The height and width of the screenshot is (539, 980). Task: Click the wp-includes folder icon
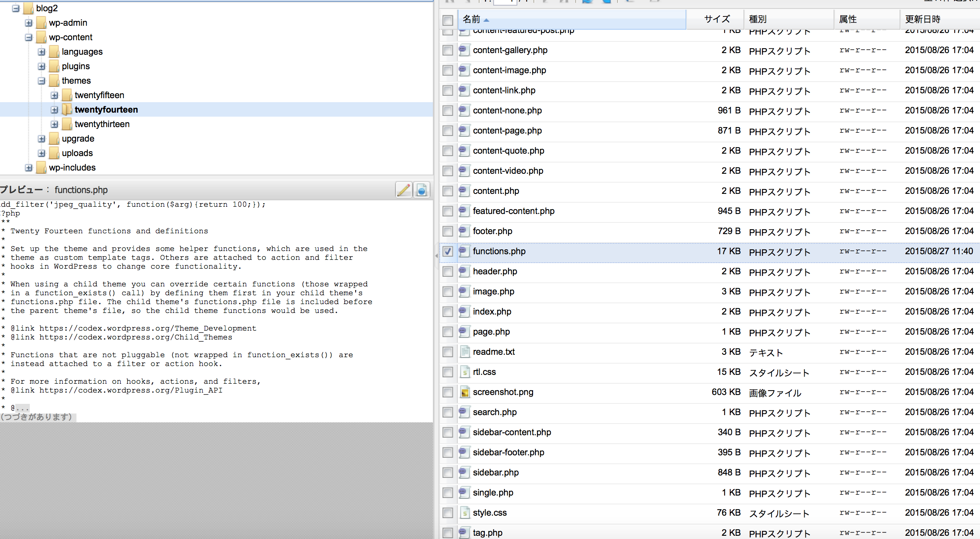point(41,167)
